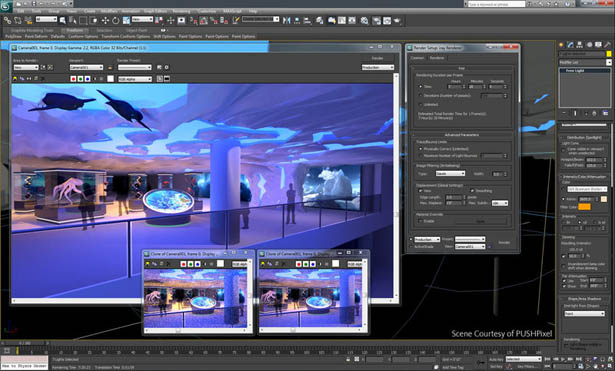Switch to the Renderer tab in Render Setup
Image resolution: width=615 pixels, height=371 pixels.
(437, 58)
